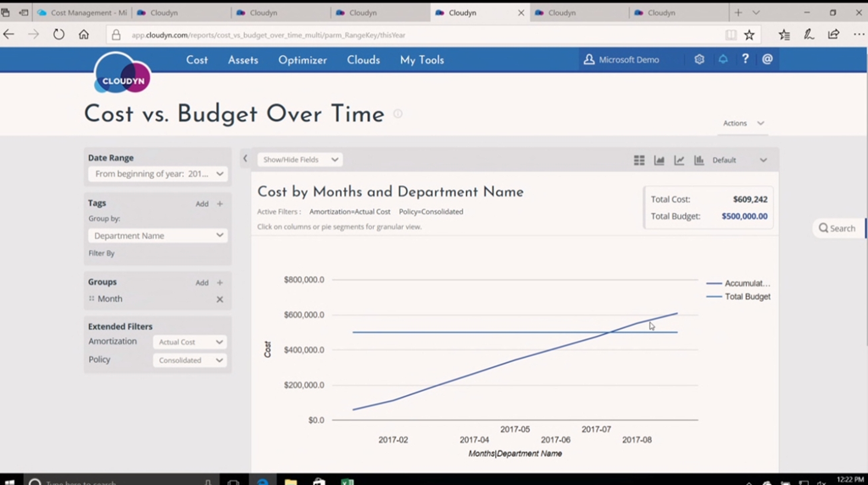The width and height of the screenshot is (868, 485).
Task: Expand the Department Name group-by dropdown
Action: pyautogui.click(x=158, y=236)
